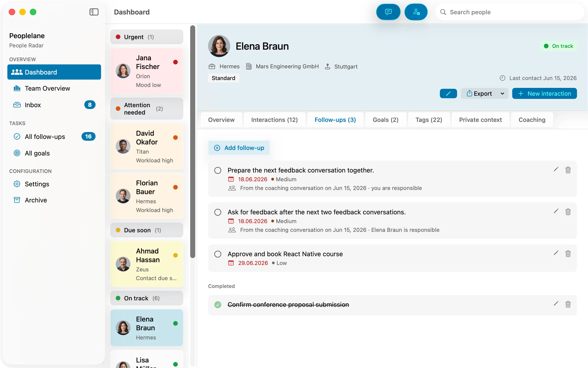Click the blue pencil edit profile button
588x368 pixels.
(448, 93)
